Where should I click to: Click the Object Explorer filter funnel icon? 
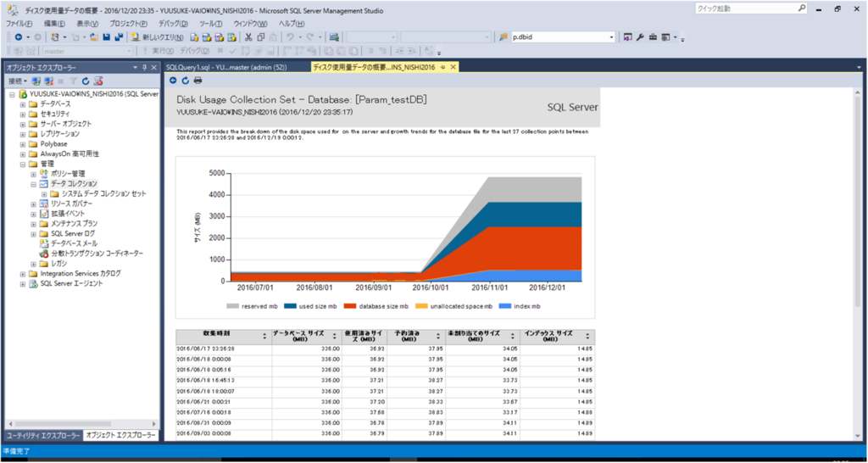pyautogui.click(x=73, y=81)
